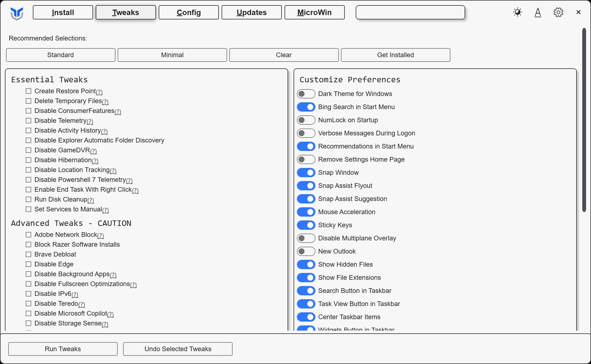Show help for Disable Microsoft Copilot (?)
Image resolution: width=591 pixels, height=364 pixels.
pyautogui.click(x=111, y=314)
